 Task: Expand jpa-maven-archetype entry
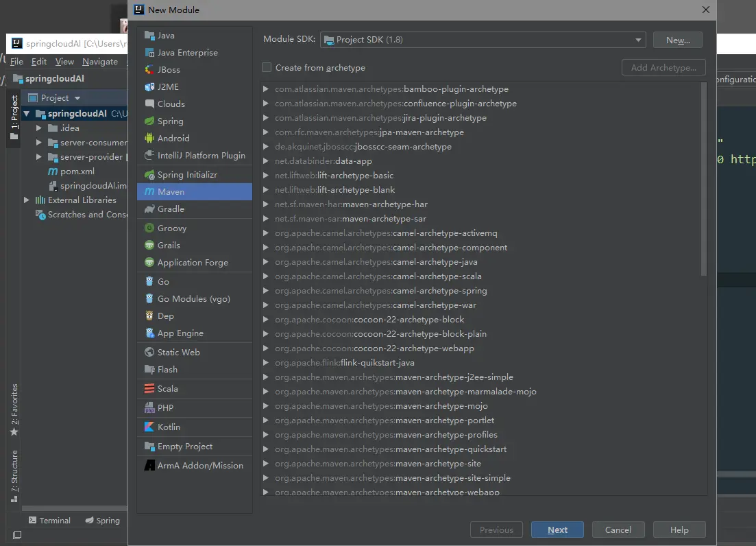265,132
